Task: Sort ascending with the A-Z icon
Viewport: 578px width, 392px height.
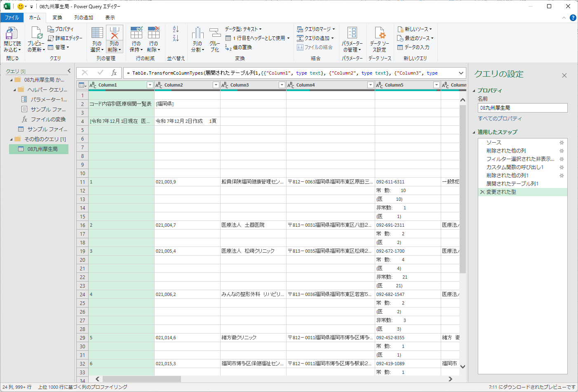Action: (x=176, y=29)
